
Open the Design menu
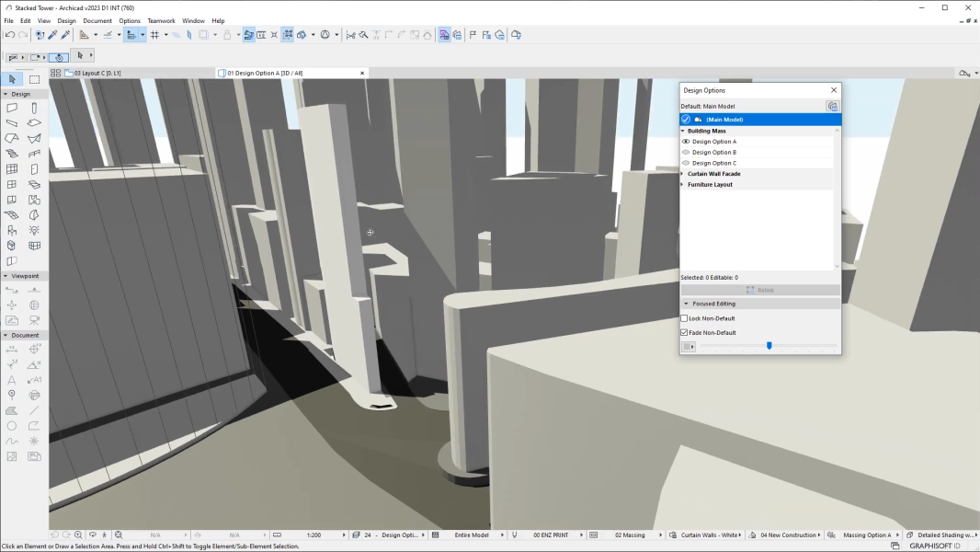point(66,20)
